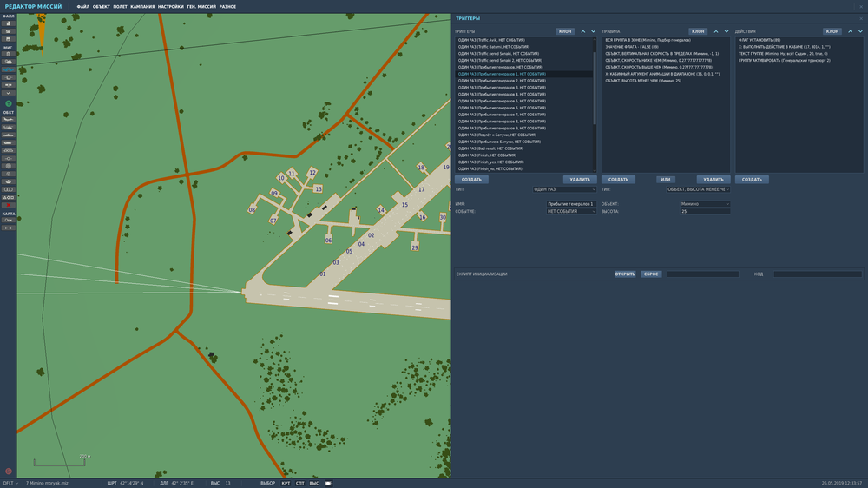Screen dimensions: 868x488
Task: Click the red X delete tool icon
Action: 9,205
